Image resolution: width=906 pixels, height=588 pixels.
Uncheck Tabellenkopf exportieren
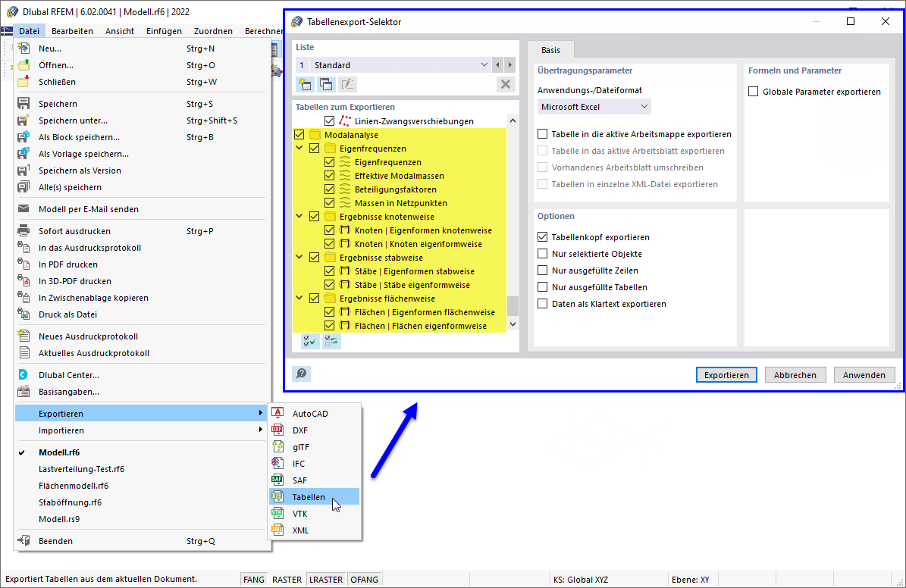[543, 237]
